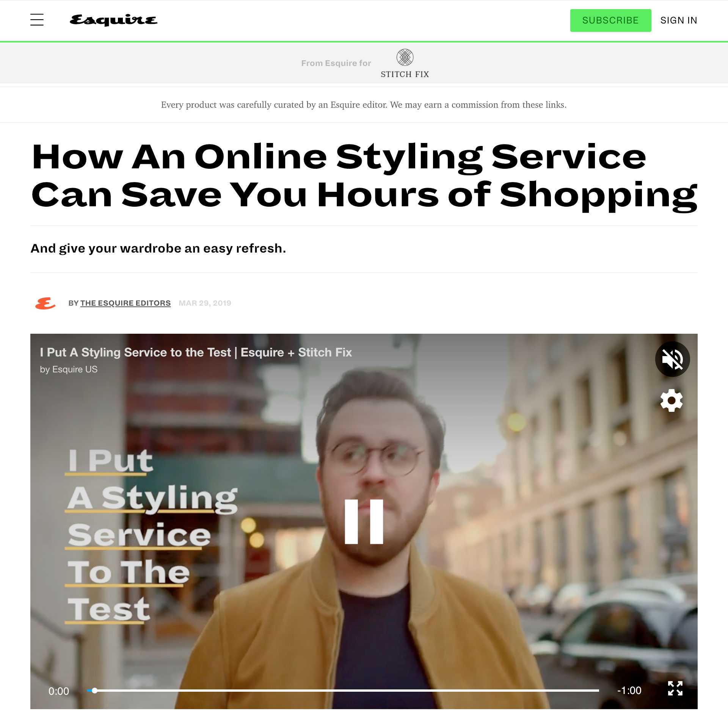The width and height of the screenshot is (728, 719).
Task: Unmute the video with the speaker icon
Action: coord(672,359)
